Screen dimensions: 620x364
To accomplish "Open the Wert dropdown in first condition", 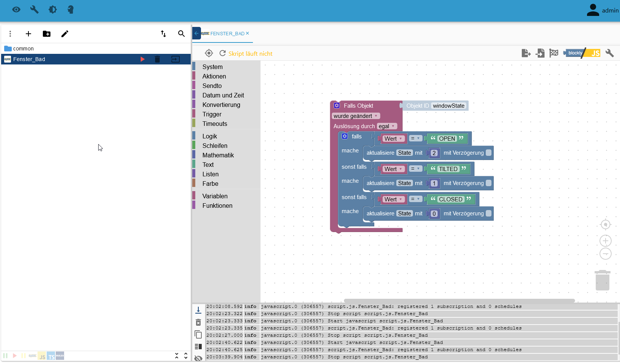I will 393,139.
